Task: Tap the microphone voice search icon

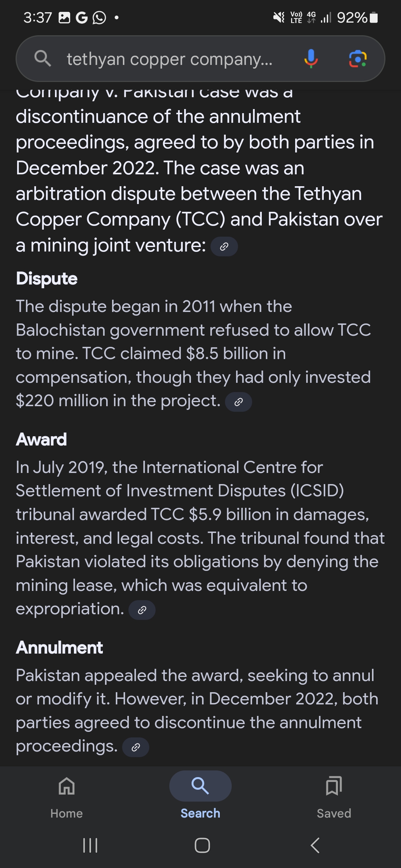Action: (x=311, y=59)
